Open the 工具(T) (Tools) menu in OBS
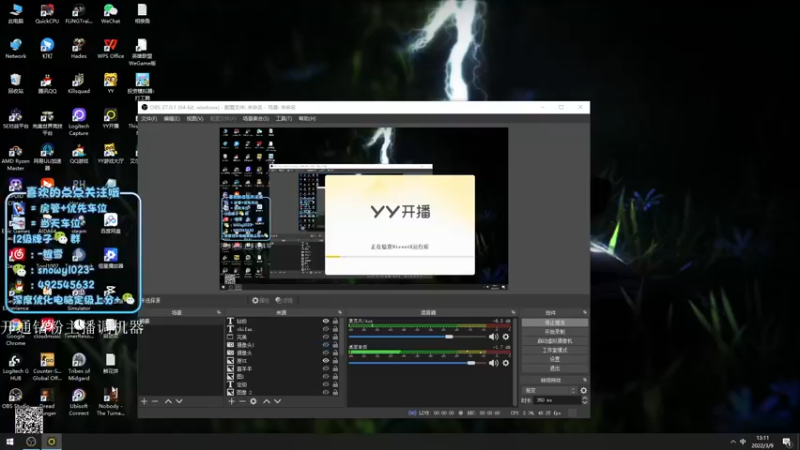 coord(284,118)
